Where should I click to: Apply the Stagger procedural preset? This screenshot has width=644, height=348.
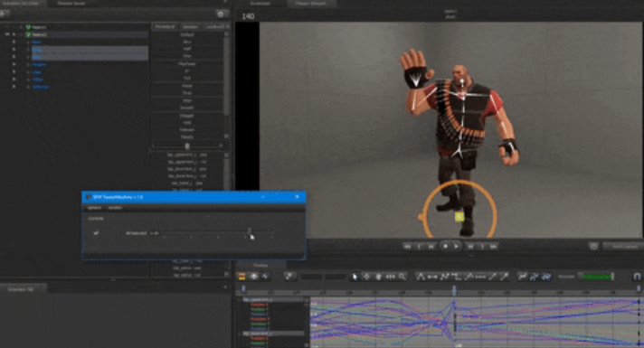[x=187, y=116]
